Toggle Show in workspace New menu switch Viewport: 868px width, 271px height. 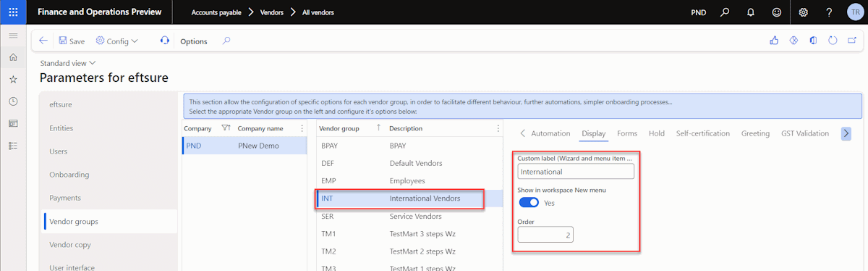529,203
